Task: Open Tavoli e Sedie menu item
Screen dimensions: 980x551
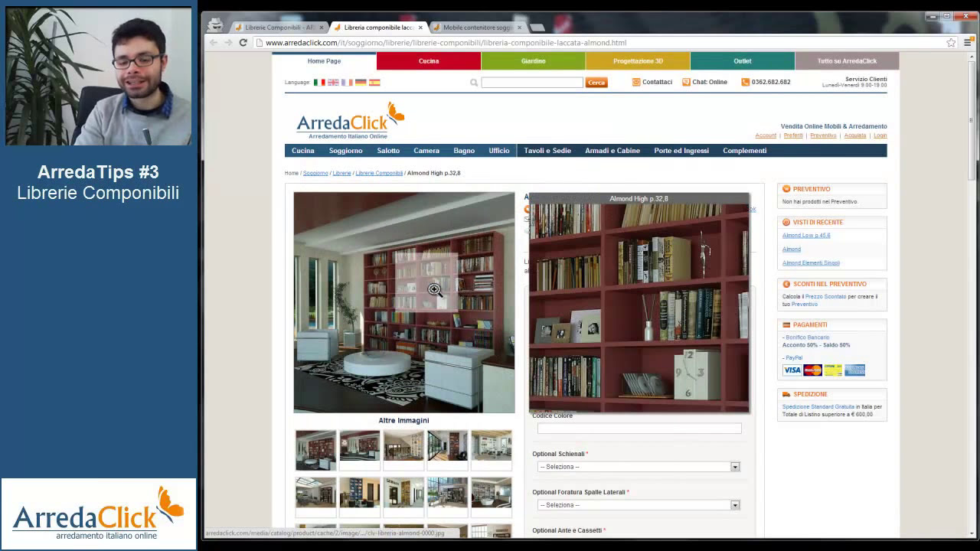Action: click(547, 151)
